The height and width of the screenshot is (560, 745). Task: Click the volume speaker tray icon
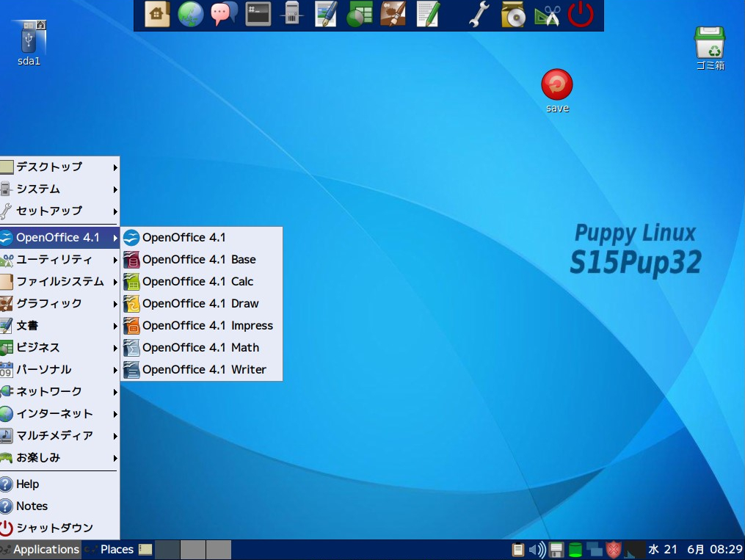[537, 550]
